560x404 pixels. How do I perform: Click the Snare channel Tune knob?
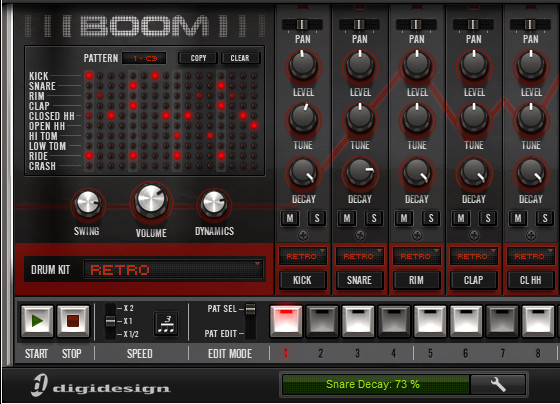[x=360, y=119]
